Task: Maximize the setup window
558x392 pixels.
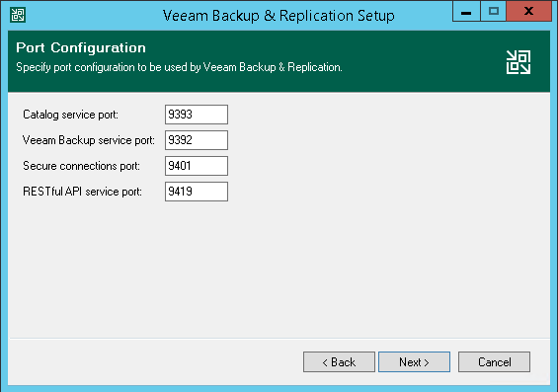Action: 494,12
